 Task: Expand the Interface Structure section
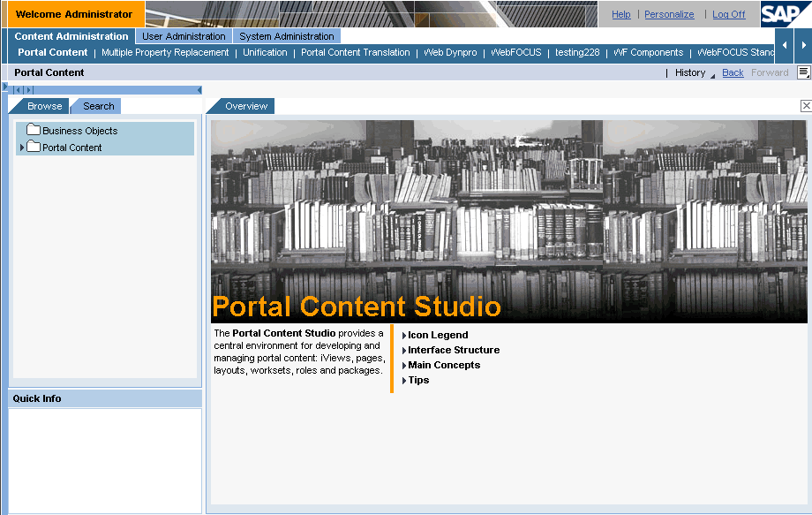pyautogui.click(x=453, y=350)
